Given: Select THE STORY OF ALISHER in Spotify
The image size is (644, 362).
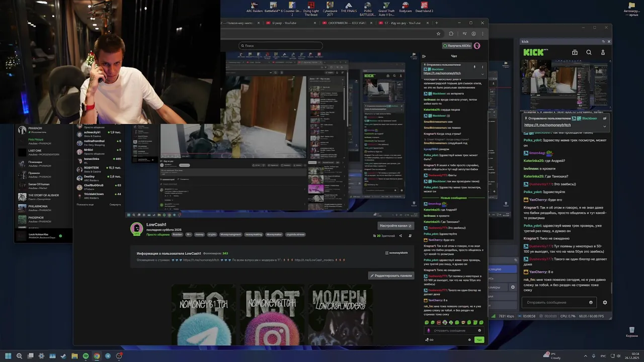Looking at the screenshot, I should [44, 197].
